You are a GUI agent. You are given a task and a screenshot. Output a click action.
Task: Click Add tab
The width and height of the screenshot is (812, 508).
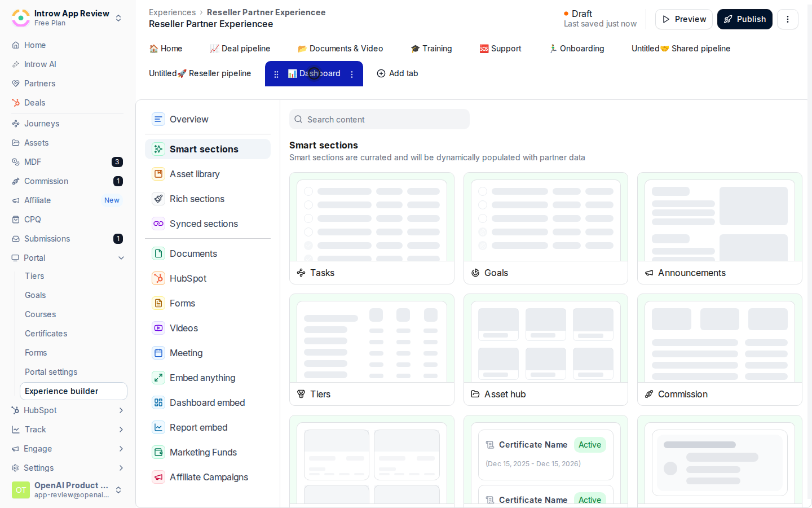(x=398, y=73)
